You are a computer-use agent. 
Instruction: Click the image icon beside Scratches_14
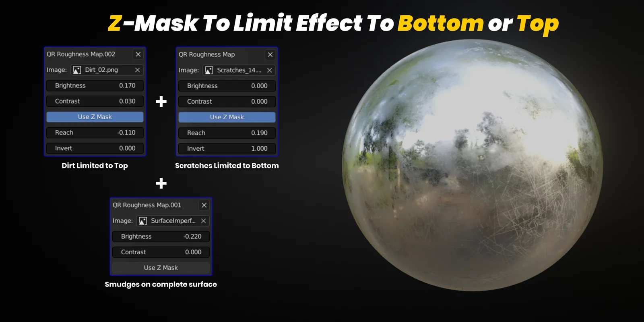coord(209,71)
